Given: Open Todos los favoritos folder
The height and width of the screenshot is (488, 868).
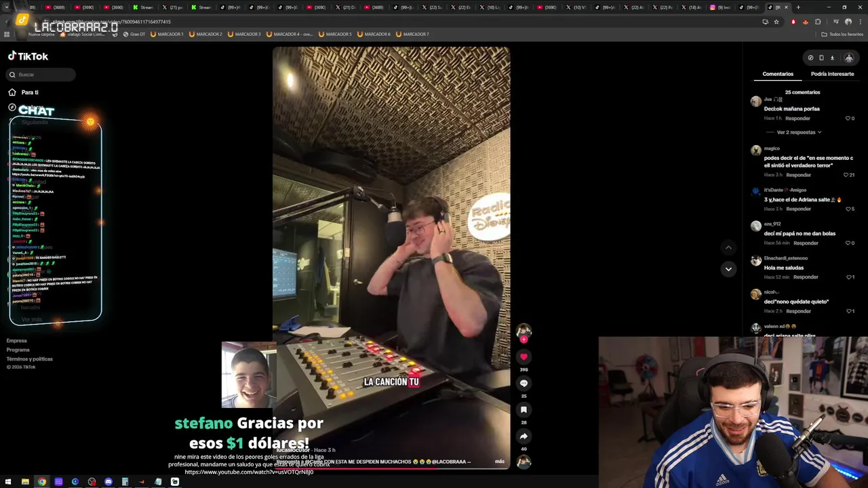Looking at the screenshot, I should (x=843, y=34).
